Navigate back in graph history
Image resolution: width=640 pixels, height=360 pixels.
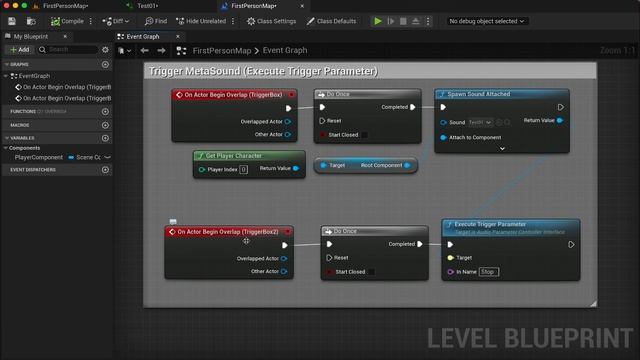pos(144,51)
